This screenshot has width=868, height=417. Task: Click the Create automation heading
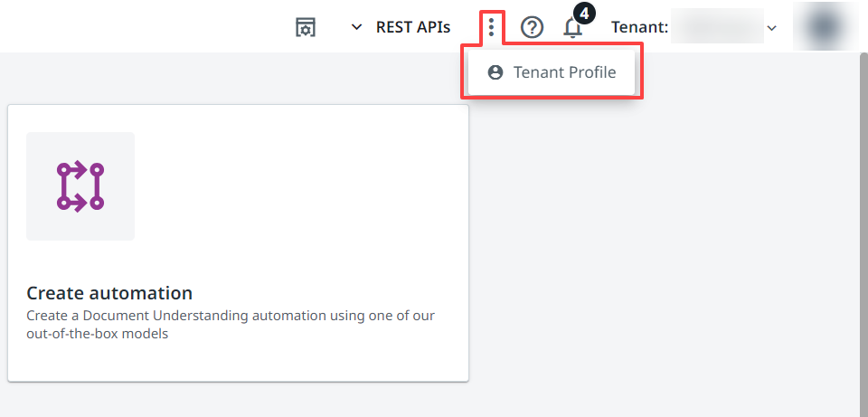109,293
